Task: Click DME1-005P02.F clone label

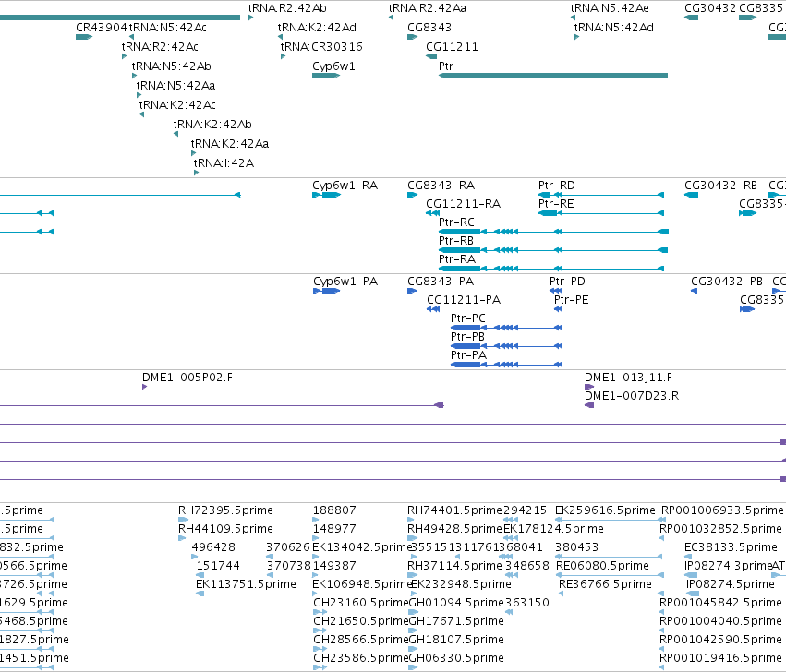Action: pyautogui.click(x=187, y=378)
